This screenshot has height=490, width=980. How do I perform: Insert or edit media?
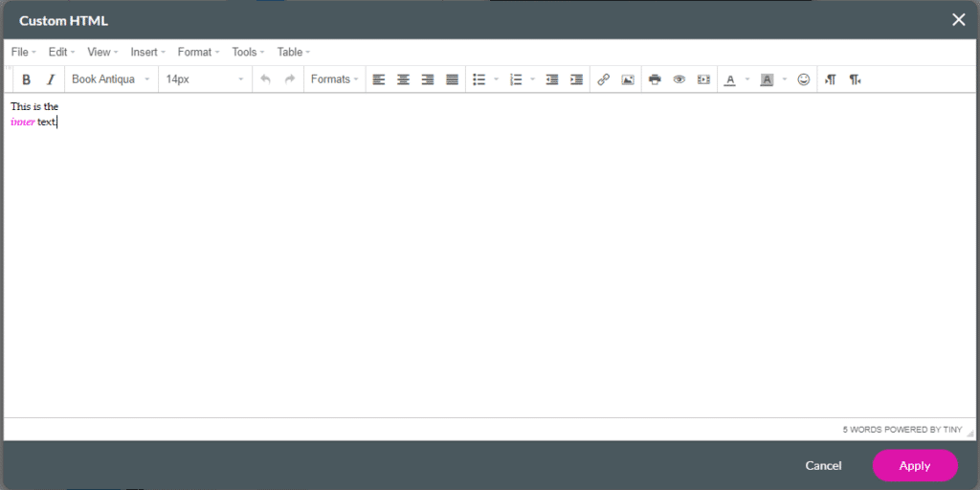coord(703,79)
